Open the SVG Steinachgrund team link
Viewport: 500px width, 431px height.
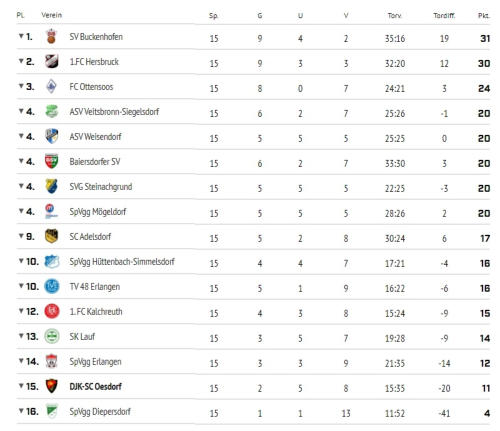(x=101, y=187)
